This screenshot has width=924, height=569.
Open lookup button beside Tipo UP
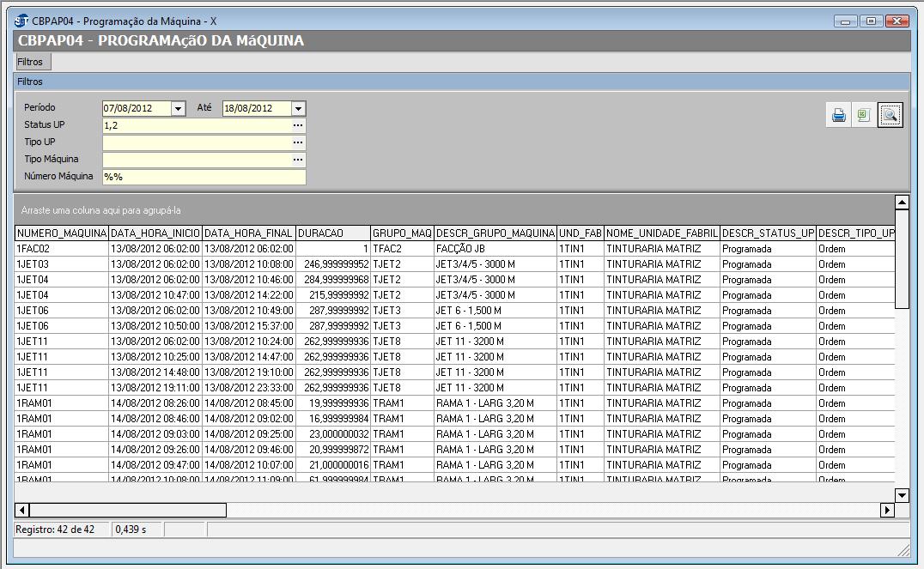tap(298, 142)
